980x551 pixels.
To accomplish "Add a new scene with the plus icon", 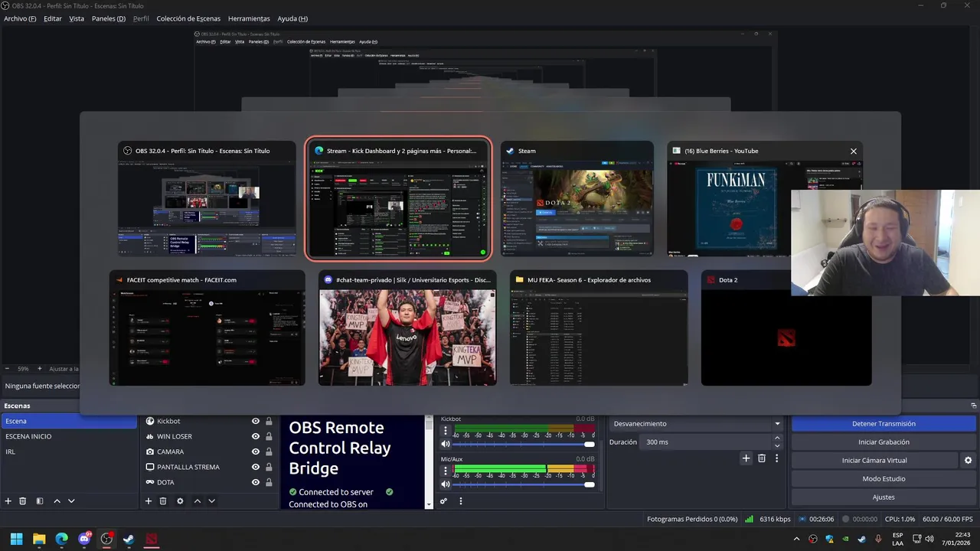I will tap(8, 501).
